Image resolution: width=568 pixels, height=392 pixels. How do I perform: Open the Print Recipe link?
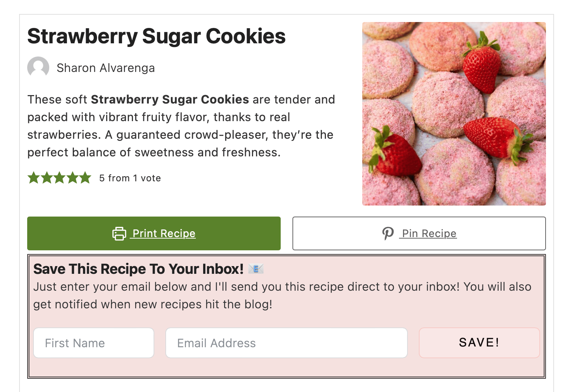[164, 233]
